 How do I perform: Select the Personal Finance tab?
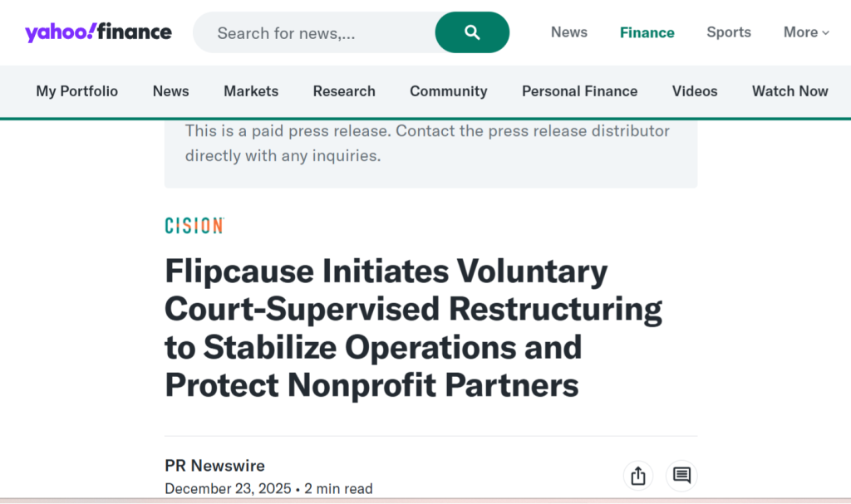[580, 91]
